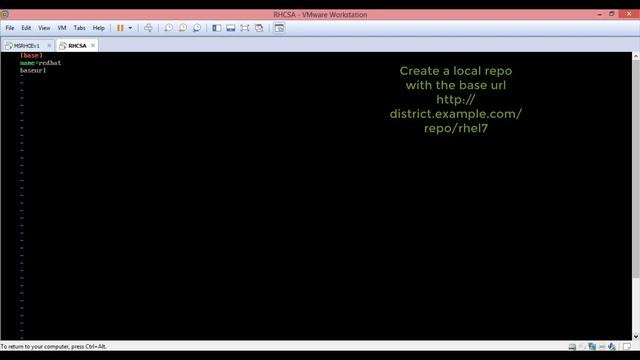Toggle the library sidebar panel icon

(x=216, y=28)
